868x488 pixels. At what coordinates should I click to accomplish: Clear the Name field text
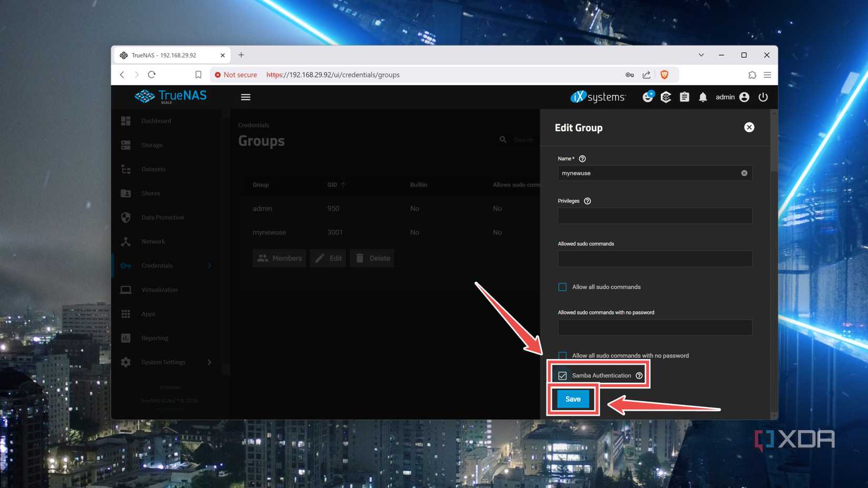744,173
